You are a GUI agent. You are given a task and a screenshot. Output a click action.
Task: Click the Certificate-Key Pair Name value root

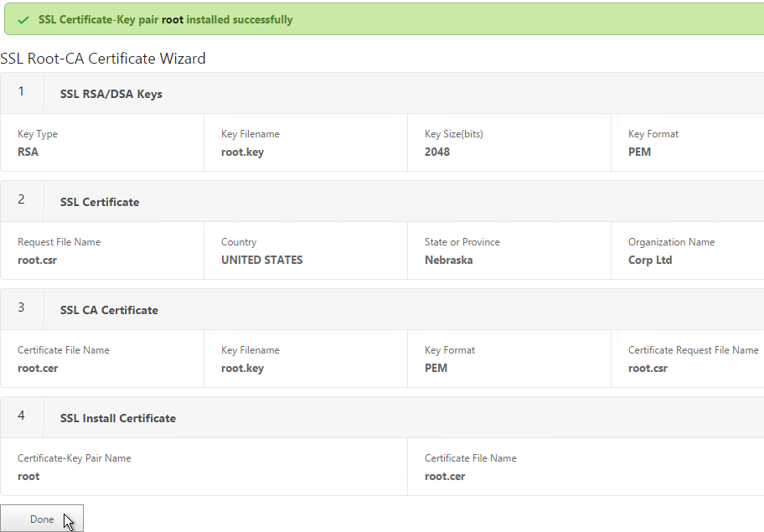[x=28, y=477]
